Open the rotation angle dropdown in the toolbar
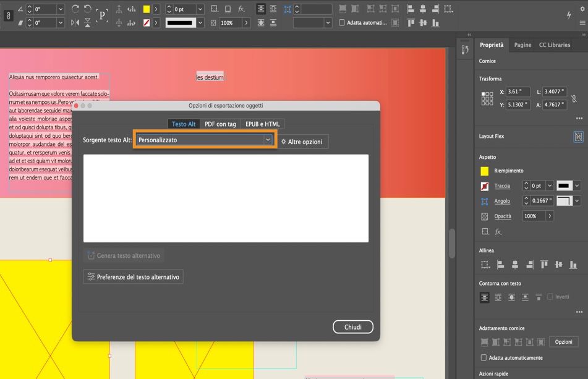 (x=61, y=9)
